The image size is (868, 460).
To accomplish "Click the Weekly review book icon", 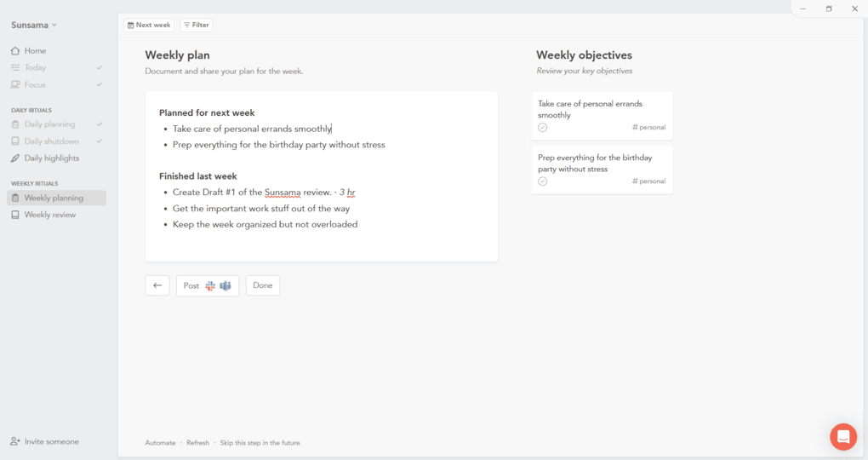I will 15,216.
